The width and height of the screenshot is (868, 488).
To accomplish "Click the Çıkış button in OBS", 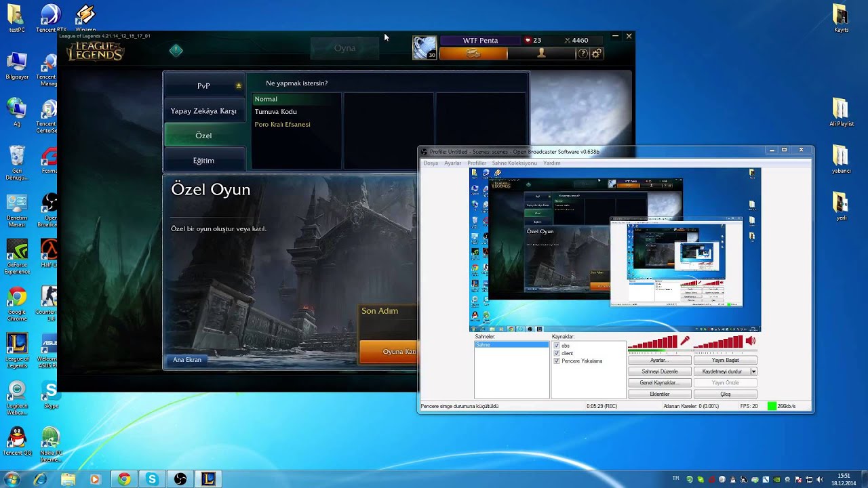I will [725, 394].
